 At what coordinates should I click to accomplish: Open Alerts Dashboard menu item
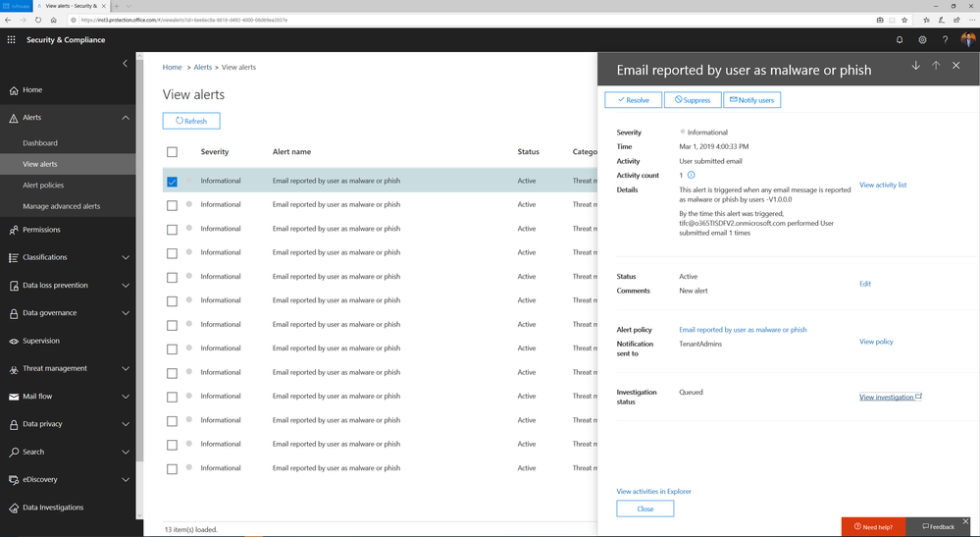click(40, 143)
